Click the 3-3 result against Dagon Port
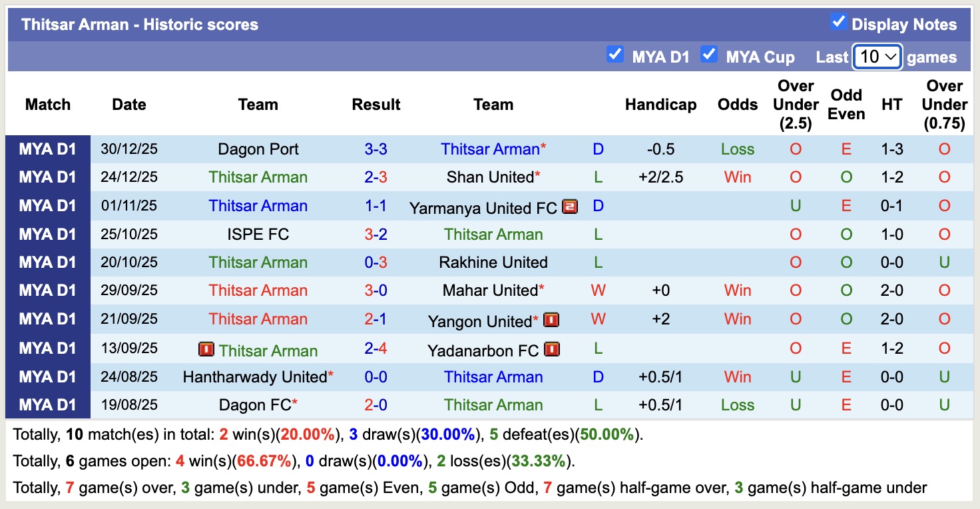 [x=376, y=149]
